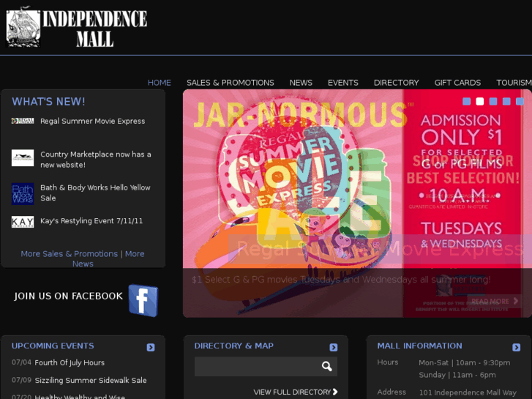Click the Regal Summer Movie Express banner image

coord(357,203)
